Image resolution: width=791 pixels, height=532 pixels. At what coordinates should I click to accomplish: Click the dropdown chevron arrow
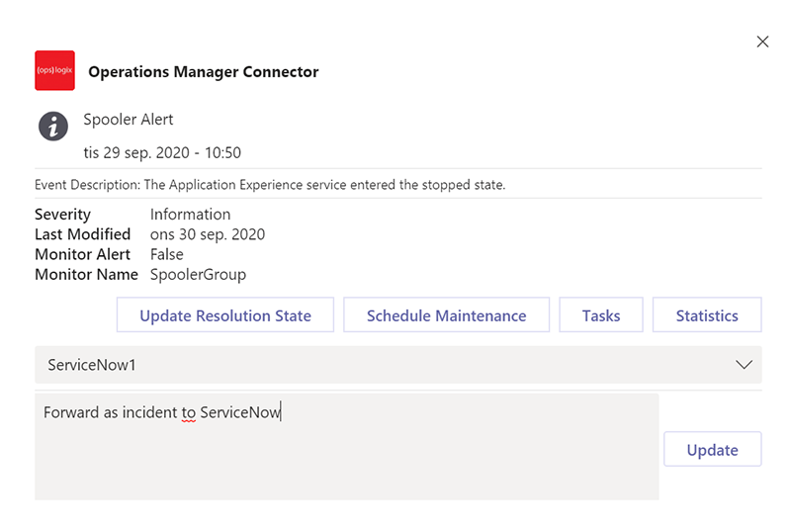pyautogui.click(x=744, y=365)
